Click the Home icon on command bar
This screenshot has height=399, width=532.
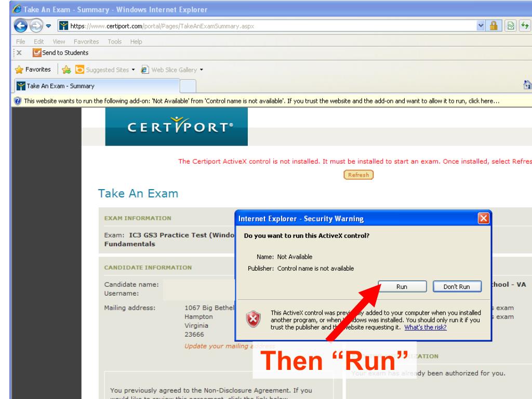[x=527, y=85]
